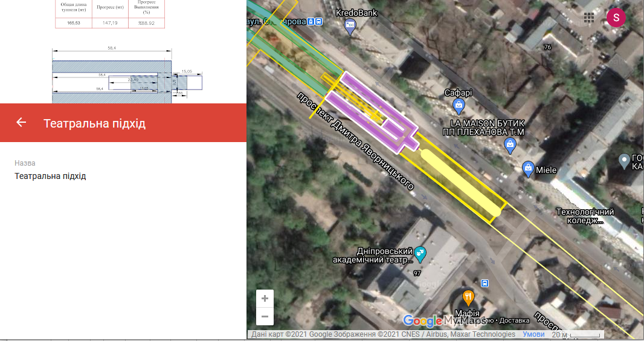This screenshot has height=341, width=644.
Task: Open the Умови terms link
Action: click(x=533, y=334)
